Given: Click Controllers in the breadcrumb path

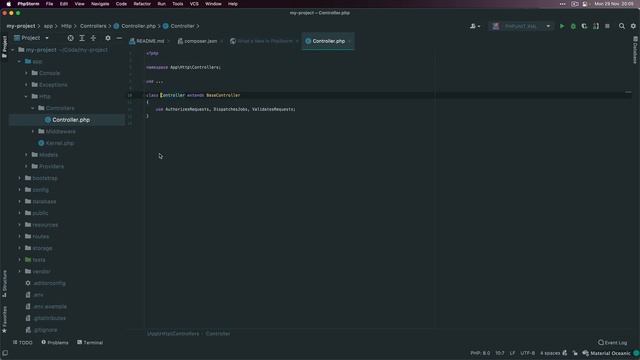Looking at the screenshot, I should [x=93, y=26].
